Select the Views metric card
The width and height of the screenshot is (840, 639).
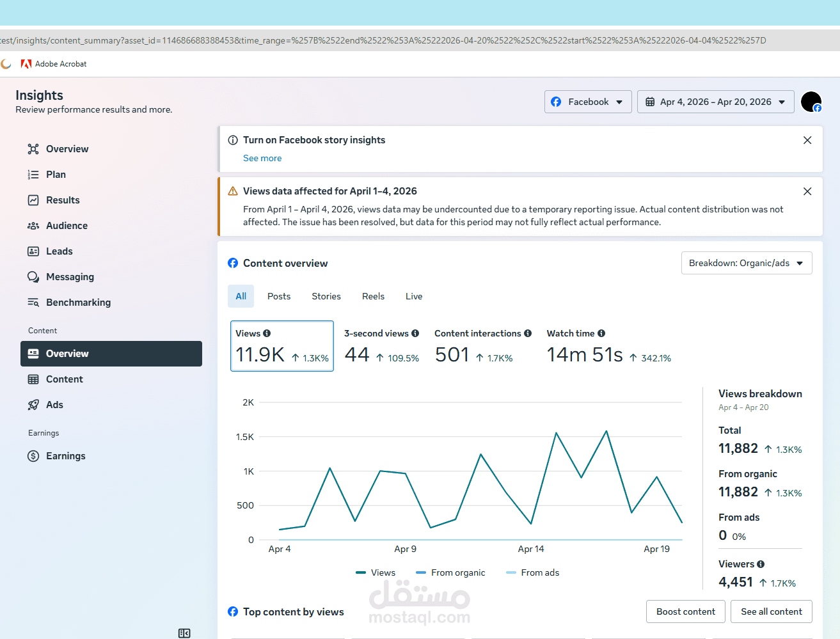point(282,346)
